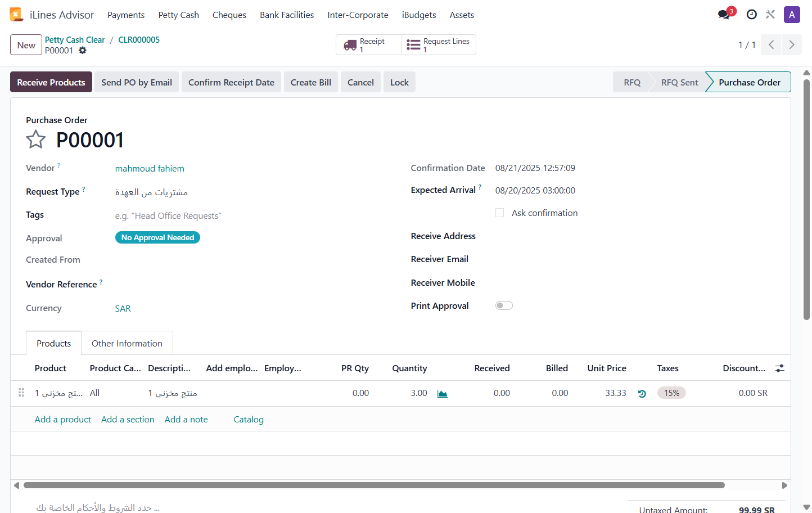Screen dimensions: 812x513
Task: Click the gear icon next to P00001
Action: tap(83, 51)
